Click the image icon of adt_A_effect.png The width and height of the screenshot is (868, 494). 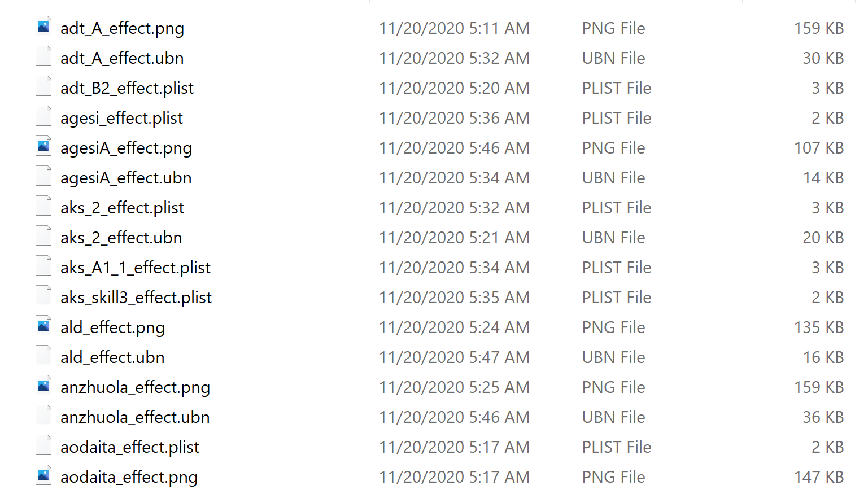tap(43, 27)
